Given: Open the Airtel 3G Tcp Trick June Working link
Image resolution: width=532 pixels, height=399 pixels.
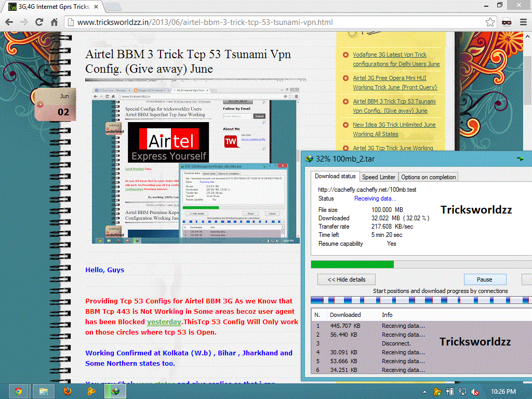Looking at the screenshot, I should click(393, 148).
